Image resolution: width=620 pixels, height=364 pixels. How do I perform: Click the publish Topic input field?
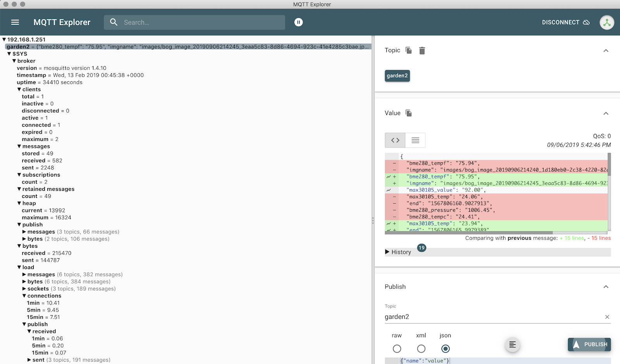[493, 317]
